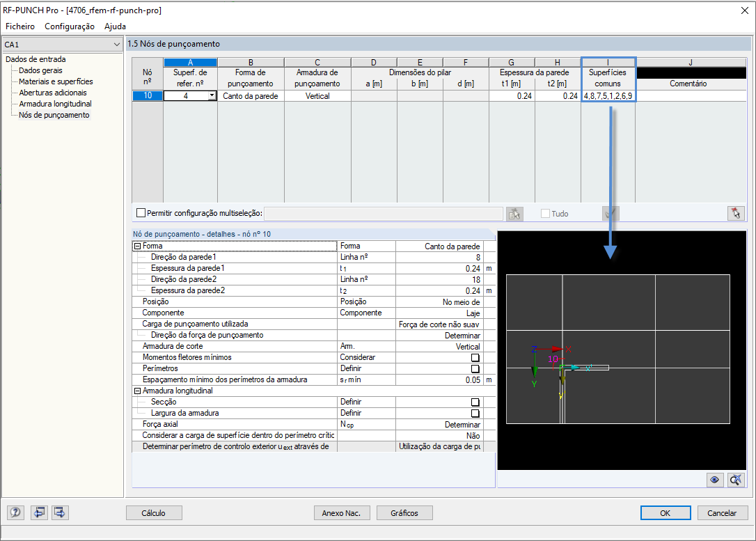
Task: Click the t1 0.24 cell in table
Action: (512, 96)
